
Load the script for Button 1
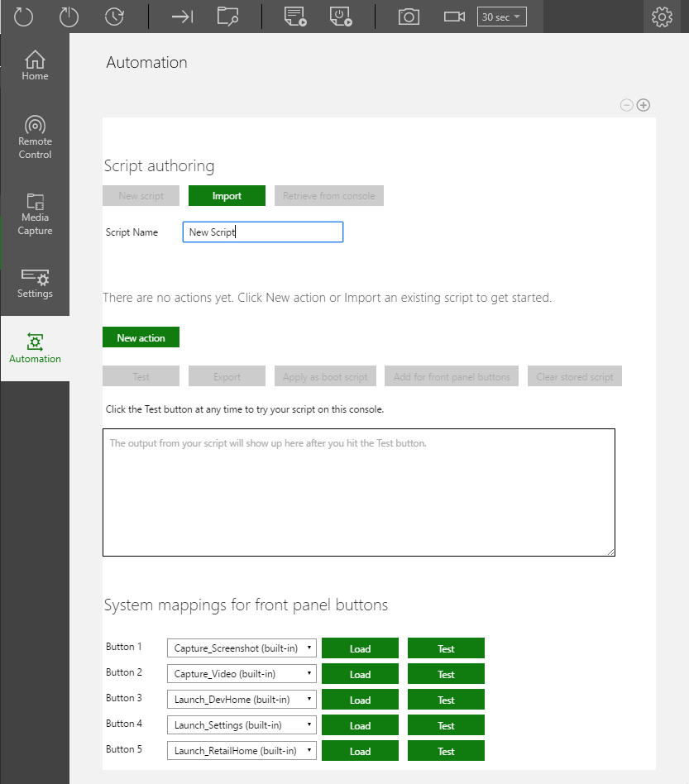pyautogui.click(x=360, y=648)
